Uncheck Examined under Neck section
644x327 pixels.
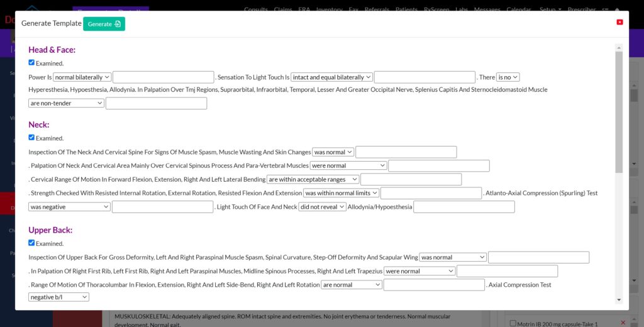point(31,137)
